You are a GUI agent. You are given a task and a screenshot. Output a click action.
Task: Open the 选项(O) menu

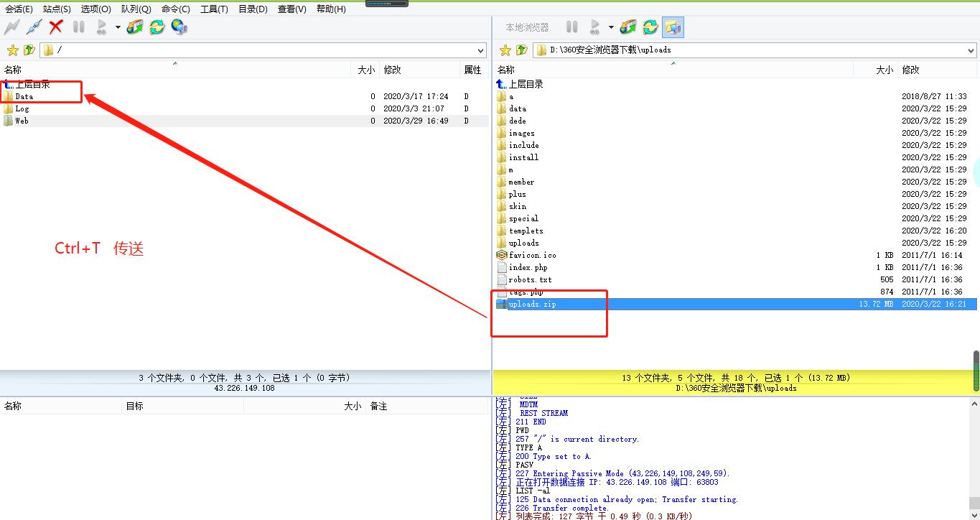[x=95, y=9]
